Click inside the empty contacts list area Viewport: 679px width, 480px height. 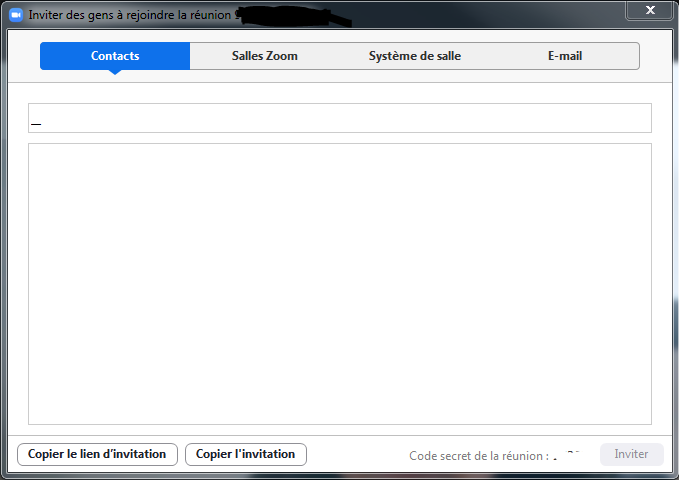pos(340,283)
